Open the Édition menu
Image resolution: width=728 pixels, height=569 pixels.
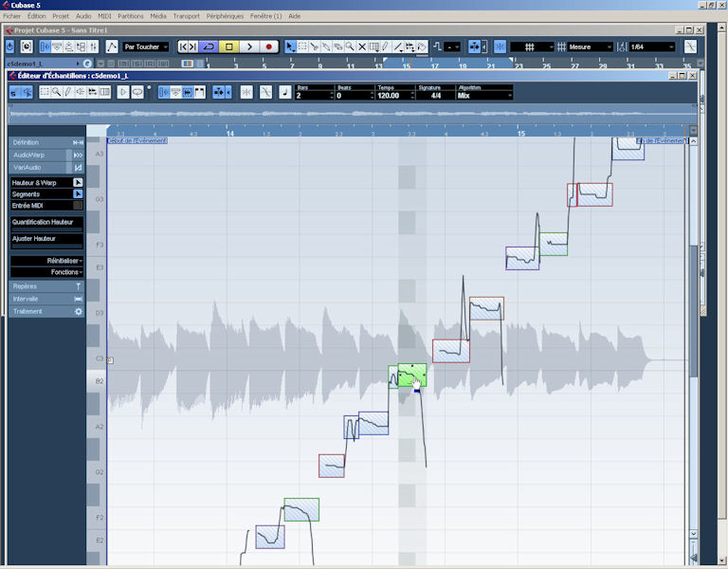(37, 16)
